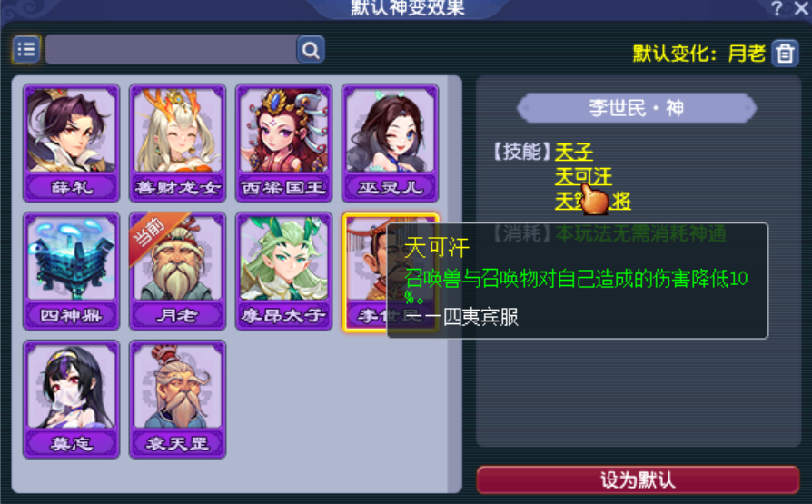Open the 天可汗 skill link
Screen dimensions: 812x504
[584, 177]
